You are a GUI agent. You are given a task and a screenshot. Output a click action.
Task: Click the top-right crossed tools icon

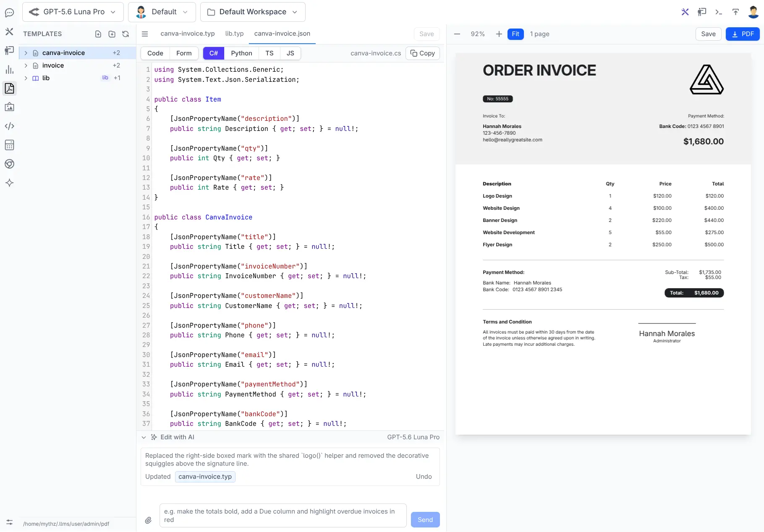[x=685, y=12]
